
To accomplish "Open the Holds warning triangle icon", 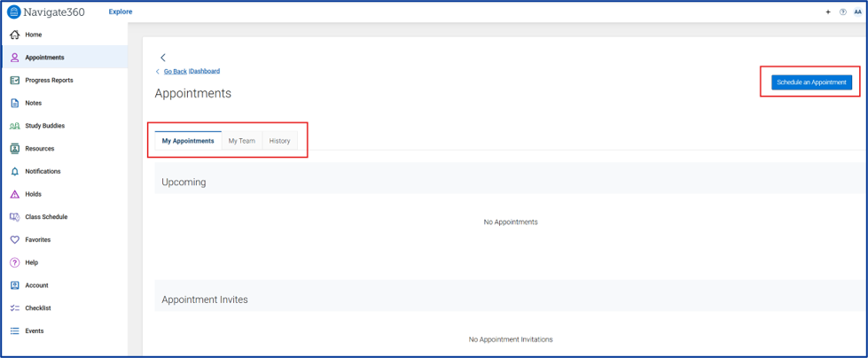I will 15,194.
